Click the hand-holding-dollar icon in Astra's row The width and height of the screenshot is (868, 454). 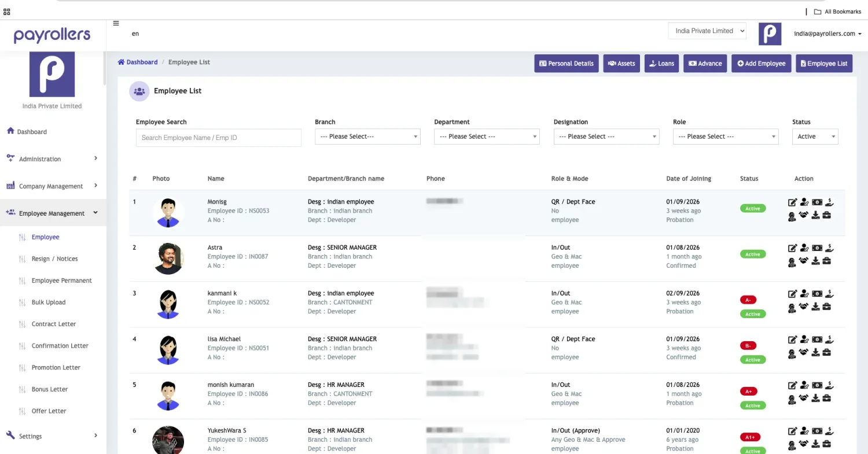(829, 248)
